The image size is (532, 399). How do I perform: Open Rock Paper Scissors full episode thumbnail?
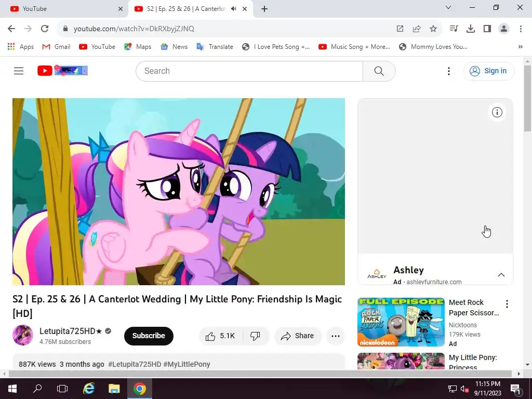(x=401, y=322)
